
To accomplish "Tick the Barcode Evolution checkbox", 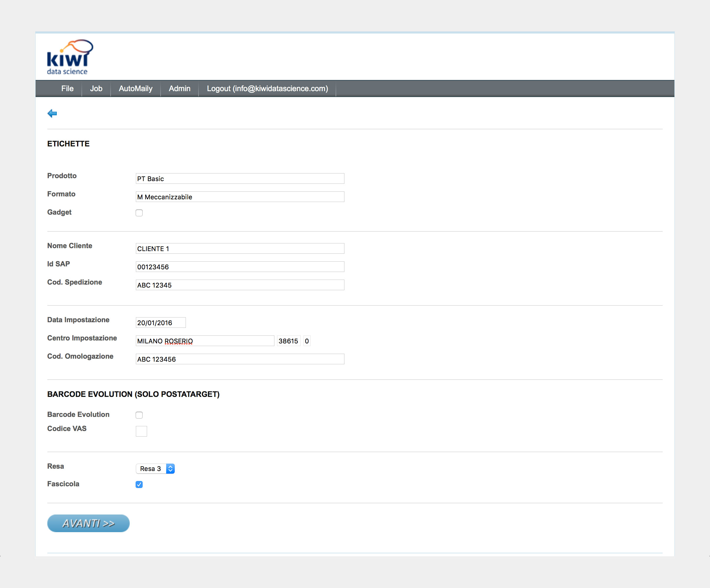I will 139,415.
